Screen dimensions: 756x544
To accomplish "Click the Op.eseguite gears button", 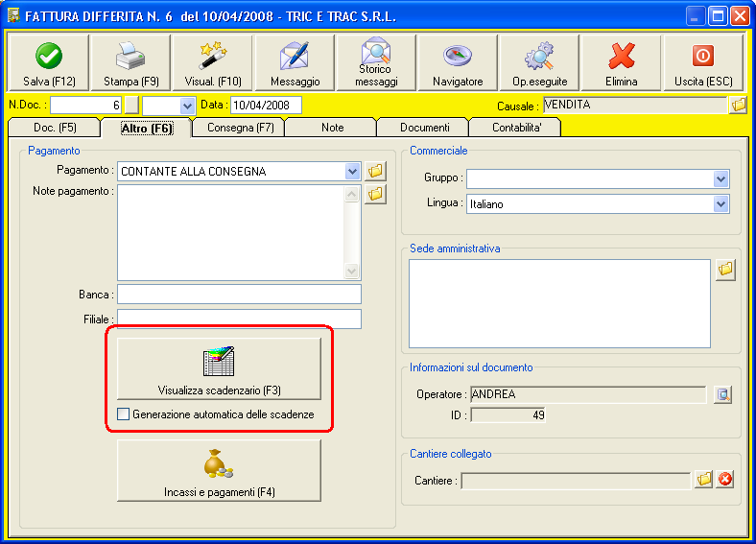I will coord(539,62).
